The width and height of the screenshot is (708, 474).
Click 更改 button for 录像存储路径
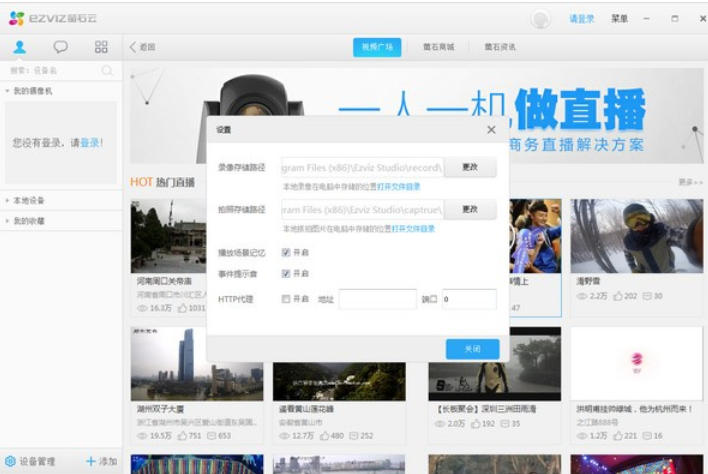[x=470, y=168]
